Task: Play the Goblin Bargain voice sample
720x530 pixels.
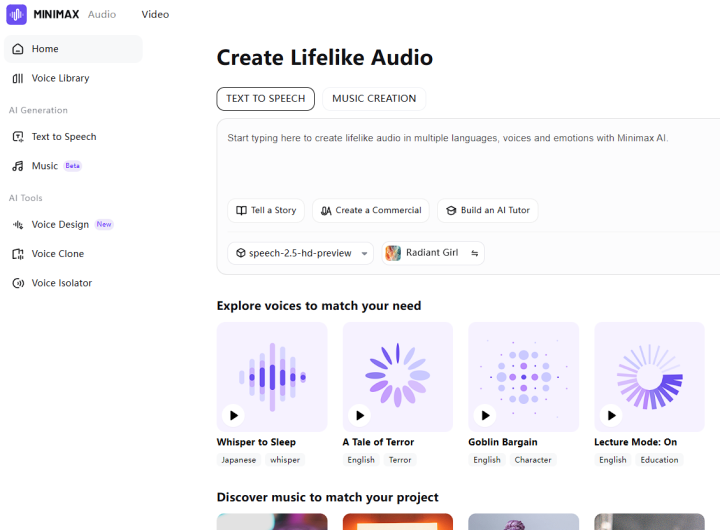Action: pyautogui.click(x=485, y=415)
